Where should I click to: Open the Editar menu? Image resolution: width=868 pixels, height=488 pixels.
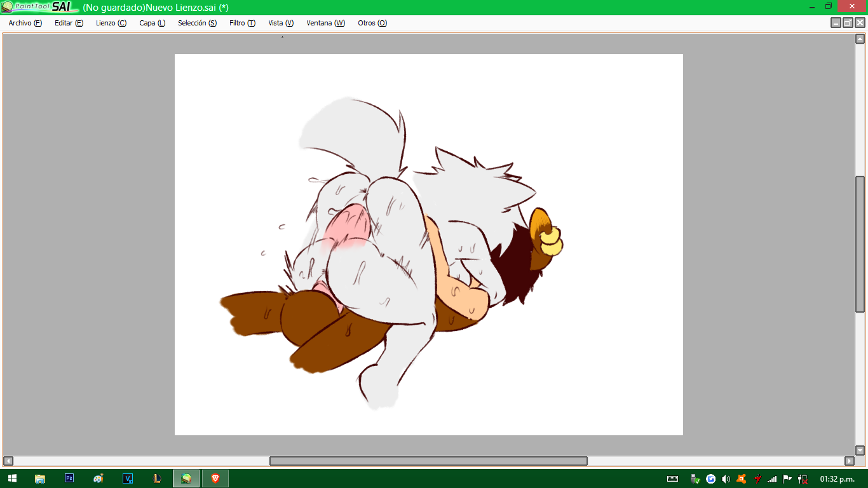coord(69,23)
